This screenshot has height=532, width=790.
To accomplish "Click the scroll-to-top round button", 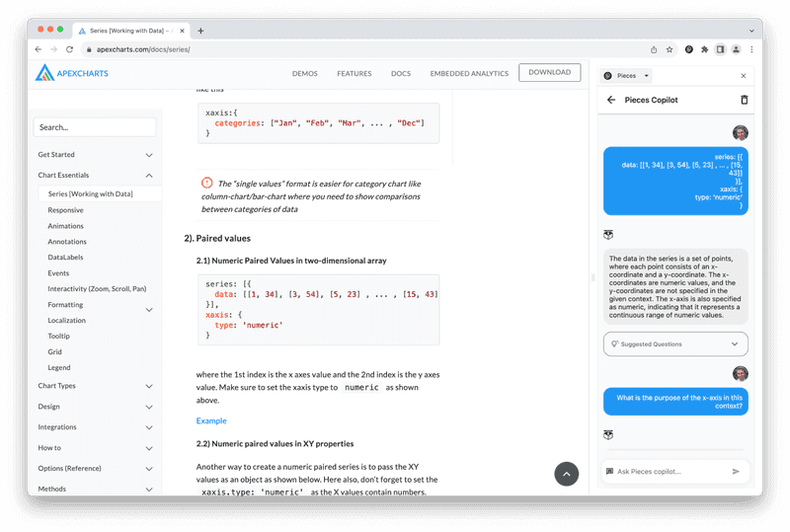I will (x=566, y=474).
